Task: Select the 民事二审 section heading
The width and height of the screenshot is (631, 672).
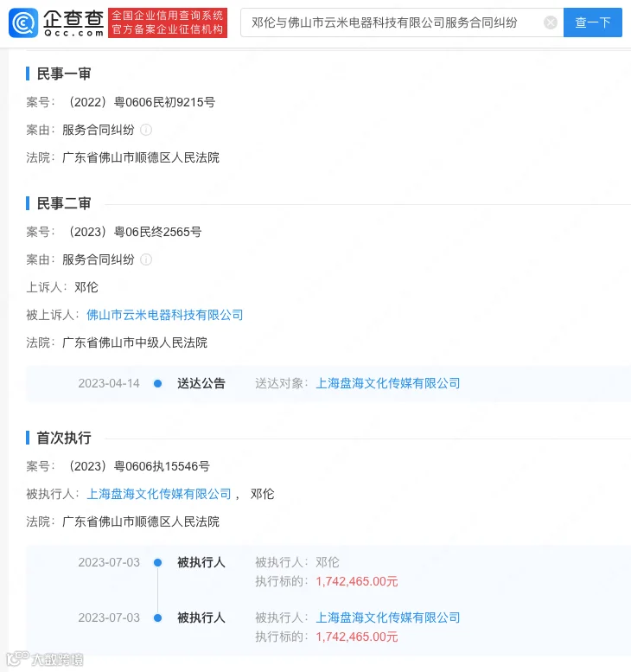Action: (x=64, y=203)
